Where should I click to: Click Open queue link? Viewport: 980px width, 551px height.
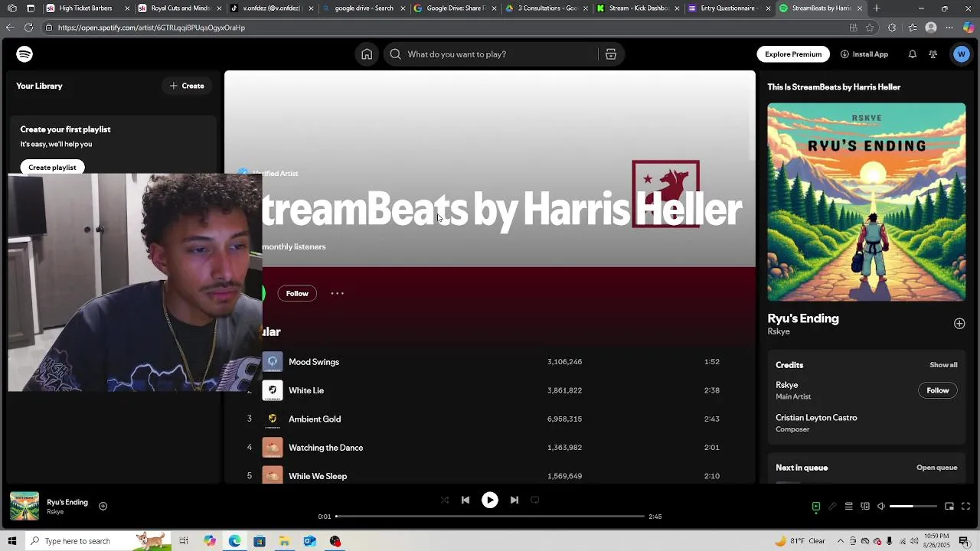click(936, 468)
